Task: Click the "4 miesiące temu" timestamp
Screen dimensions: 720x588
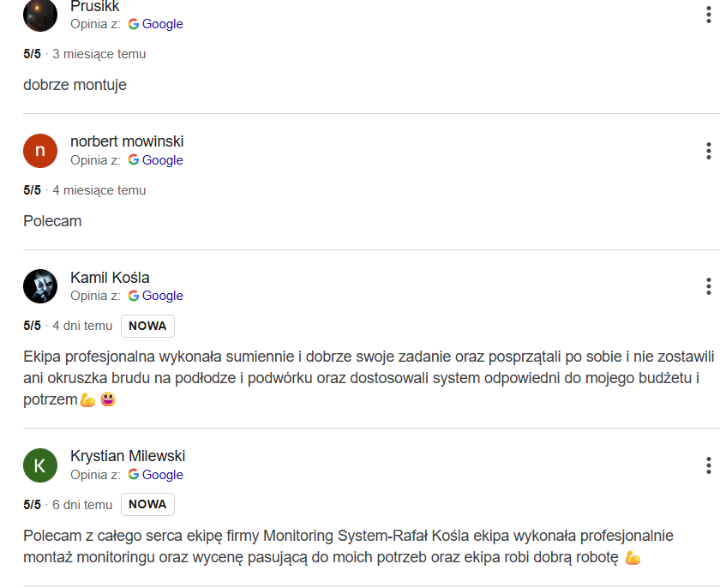Action: [x=99, y=190]
